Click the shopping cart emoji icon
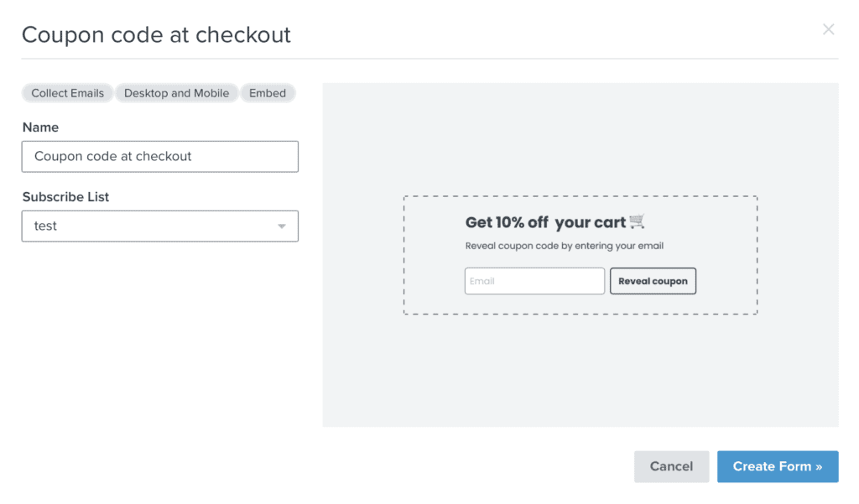 click(x=637, y=221)
